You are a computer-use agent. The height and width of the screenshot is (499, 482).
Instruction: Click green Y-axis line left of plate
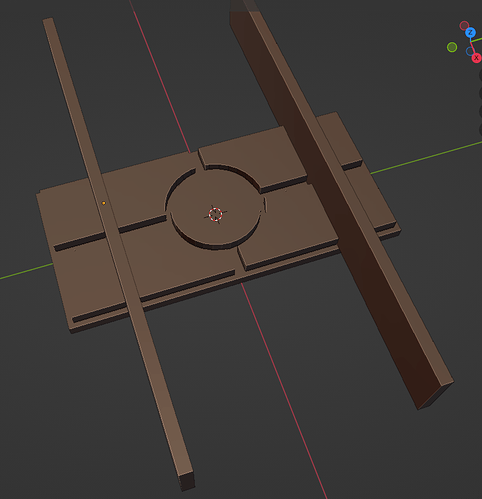tap(26, 271)
